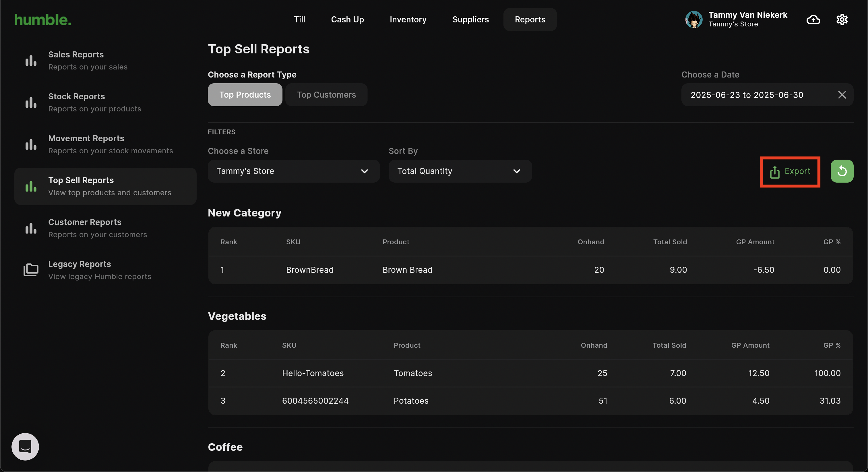The image size is (868, 472).
Task: Click the New Category heading
Action: [245, 213]
